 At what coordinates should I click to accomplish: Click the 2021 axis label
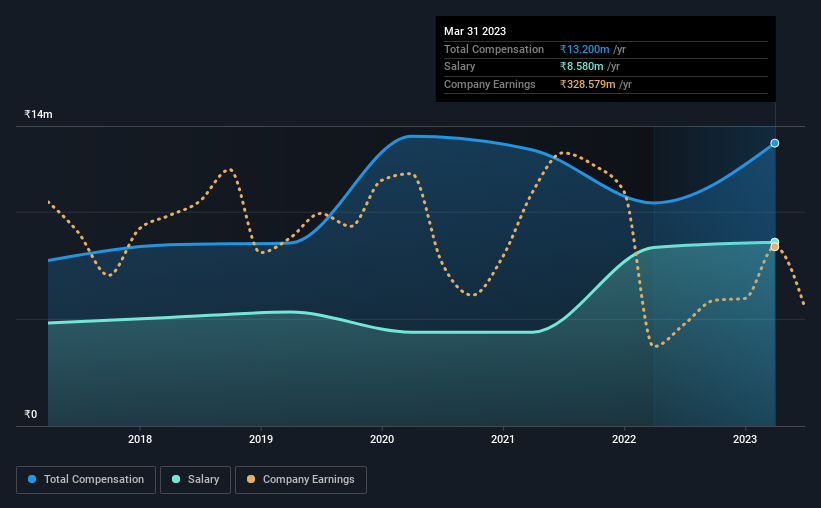coord(503,439)
